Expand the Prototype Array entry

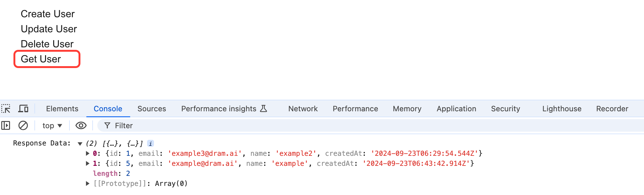pyautogui.click(x=88, y=183)
